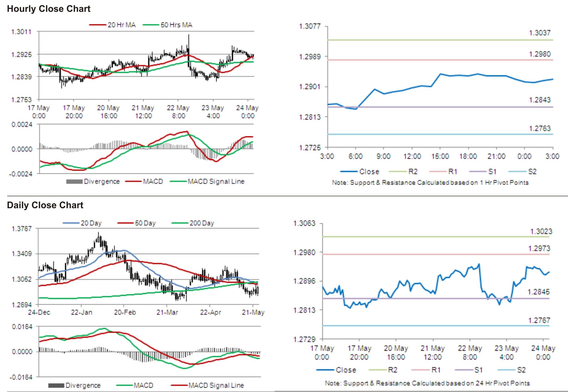Click the Hourly Close Chart heading
This screenshot has height=392, width=568.
tap(49, 9)
